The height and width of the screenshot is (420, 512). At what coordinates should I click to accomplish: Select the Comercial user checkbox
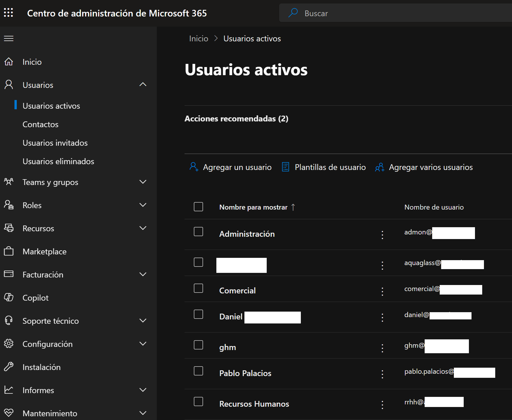point(198,288)
